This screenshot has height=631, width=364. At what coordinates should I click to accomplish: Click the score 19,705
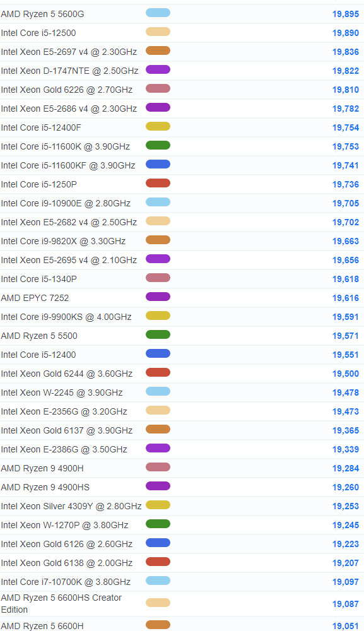[x=346, y=203]
